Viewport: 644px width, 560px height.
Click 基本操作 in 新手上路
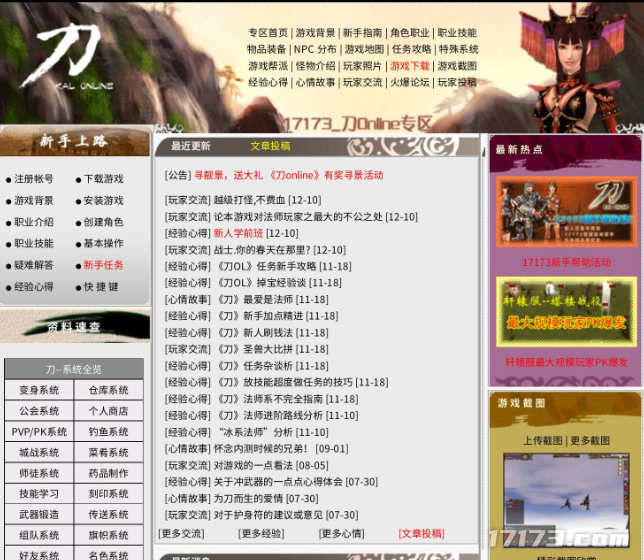104,243
